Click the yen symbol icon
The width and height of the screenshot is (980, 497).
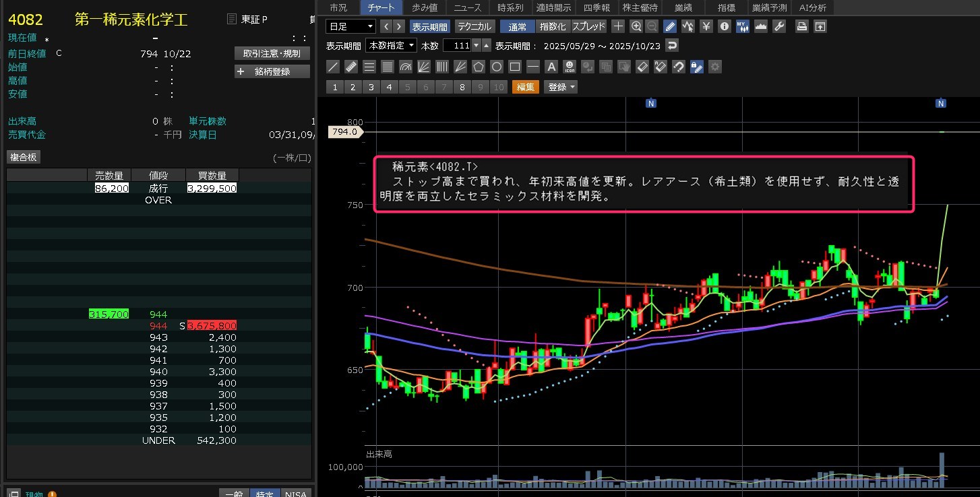click(706, 27)
